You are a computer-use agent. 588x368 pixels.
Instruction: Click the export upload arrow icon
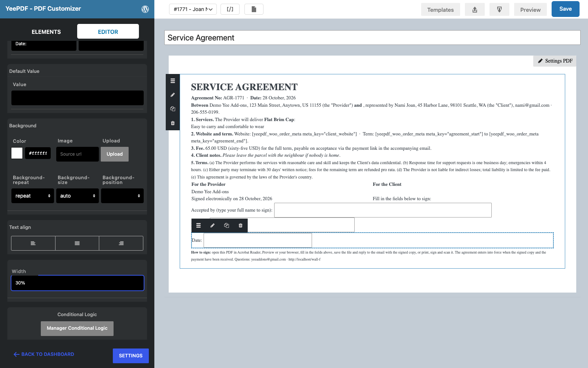[475, 10]
